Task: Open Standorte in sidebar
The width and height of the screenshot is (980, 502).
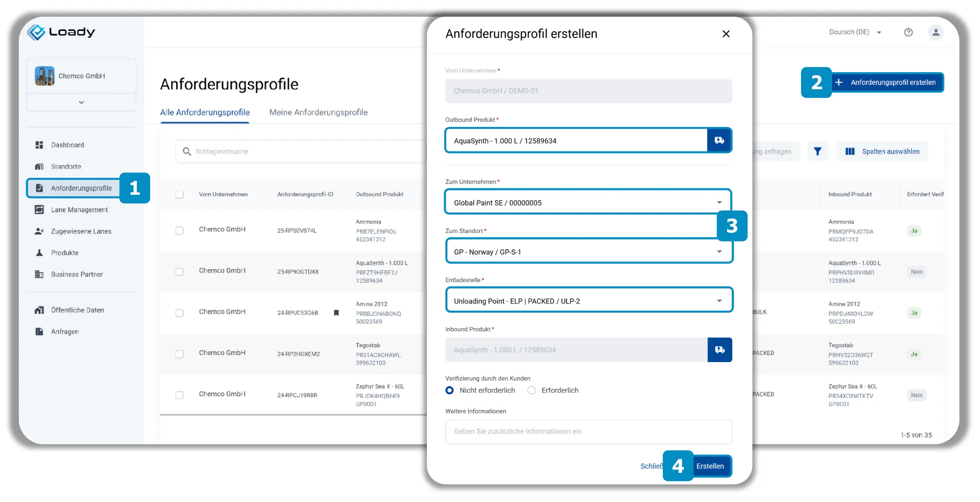Action: [x=66, y=166]
